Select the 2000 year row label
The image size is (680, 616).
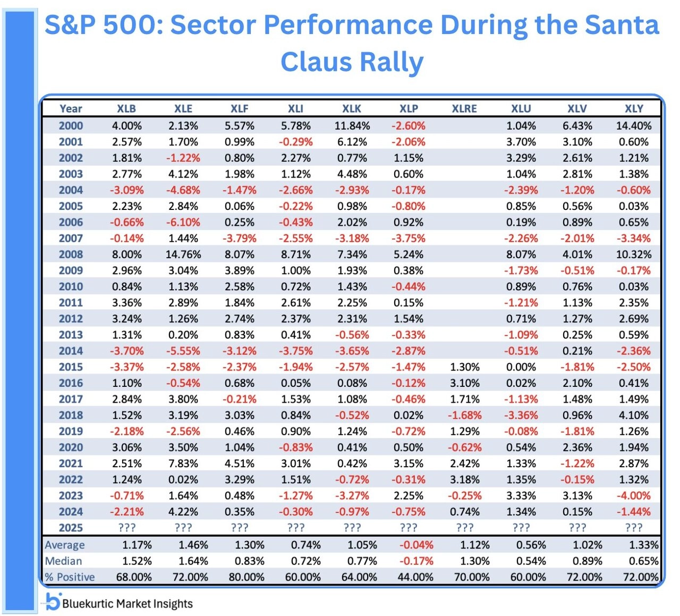(71, 126)
